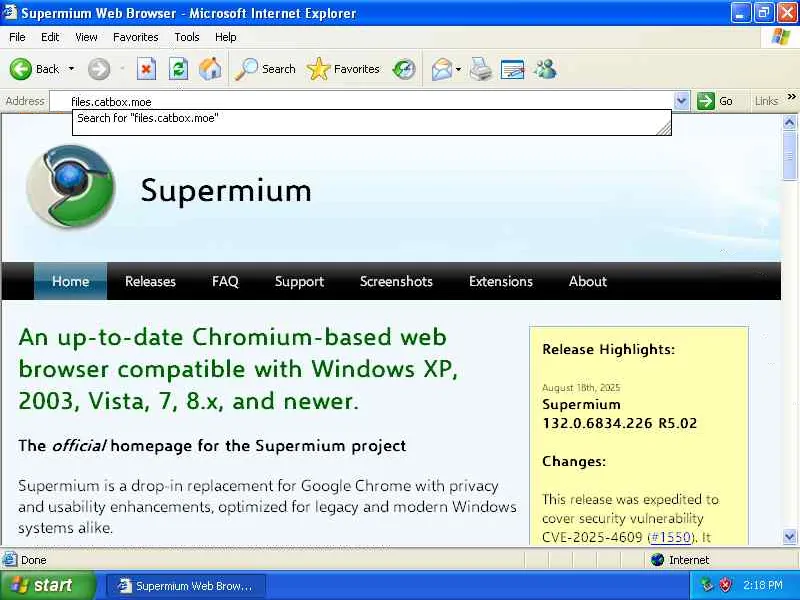Open the Edit menu
800x600 pixels.
[x=50, y=37]
